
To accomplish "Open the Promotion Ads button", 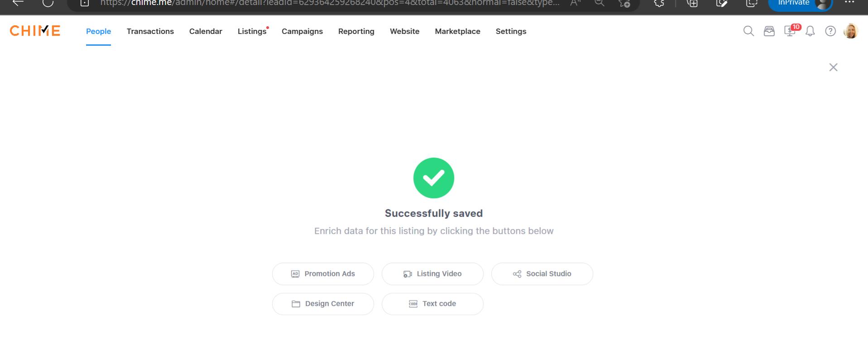I will tap(323, 274).
